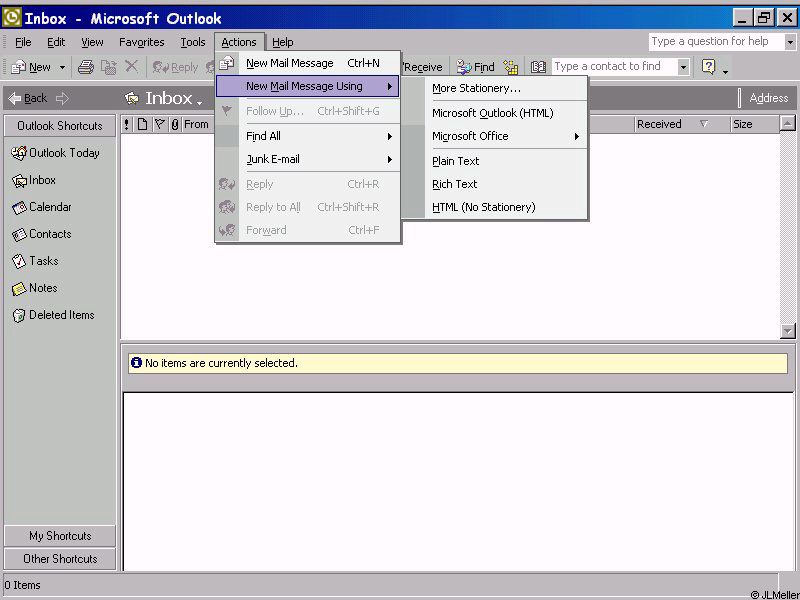This screenshot has width=800, height=600.
Task: Open the Tools menu
Action: (192, 42)
